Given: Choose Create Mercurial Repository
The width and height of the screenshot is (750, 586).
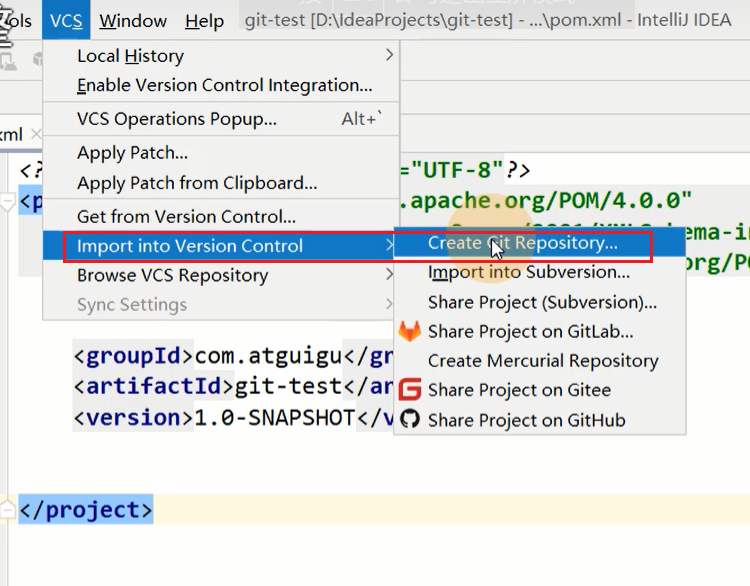Looking at the screenshot, I should tap(540, 361).
